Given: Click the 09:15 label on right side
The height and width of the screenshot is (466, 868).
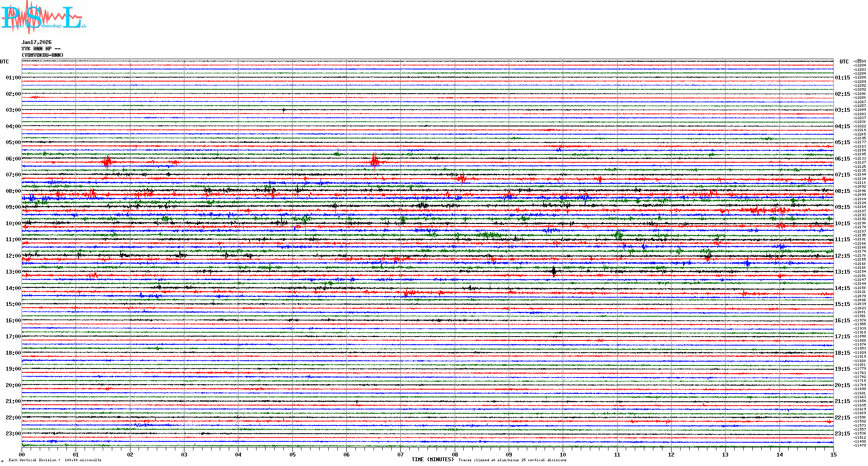Looking at the screenshot, I should coord(842,207).
